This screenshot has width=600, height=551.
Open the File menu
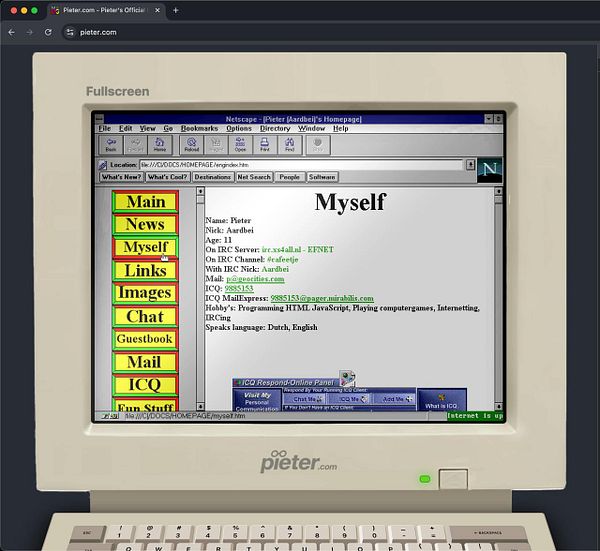click(x=104, y=129)
